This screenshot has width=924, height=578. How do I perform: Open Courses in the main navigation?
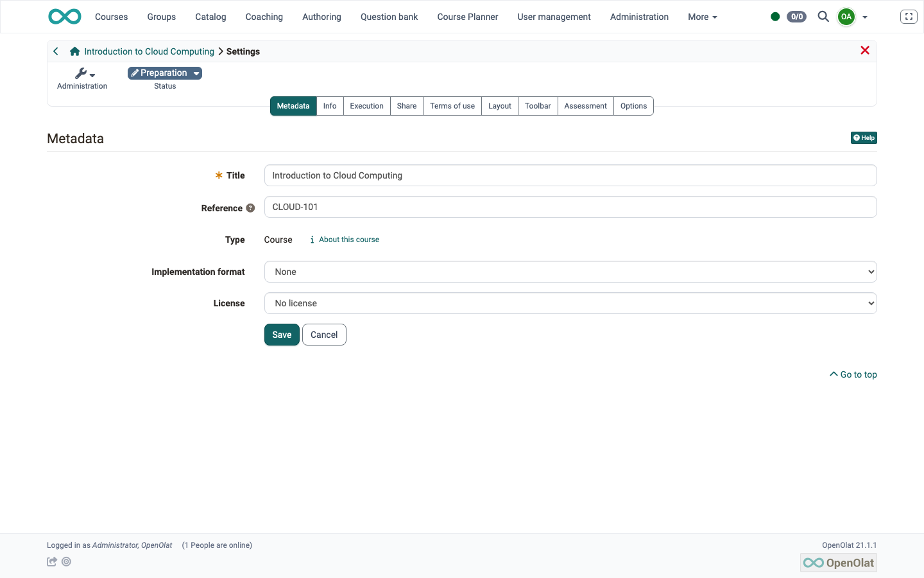[x=111, y=17]
